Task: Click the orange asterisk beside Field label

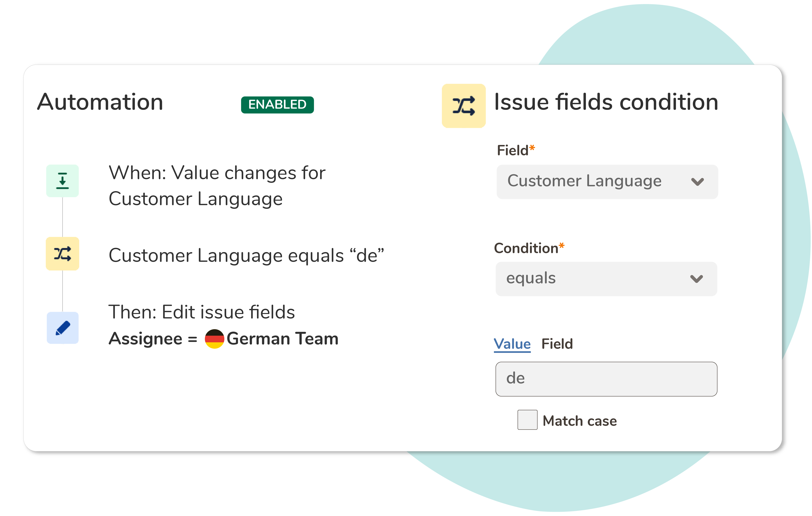Action: coord(532,148)
